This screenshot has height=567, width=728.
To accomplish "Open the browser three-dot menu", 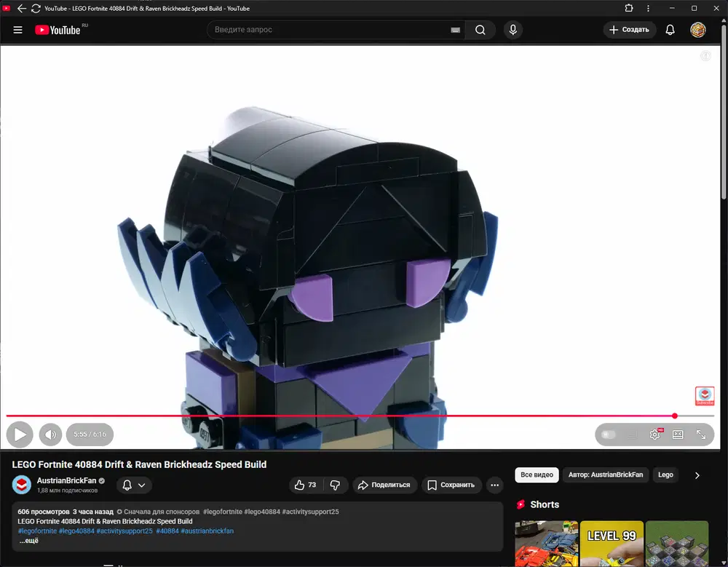I will point(648,8).
